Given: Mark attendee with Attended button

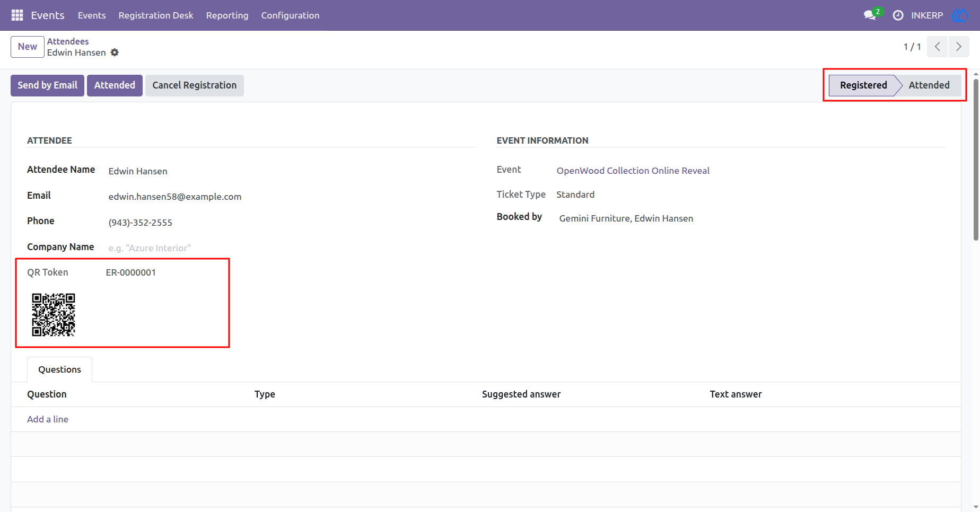Looking at the screenshot, I should [x=115, y=85].
